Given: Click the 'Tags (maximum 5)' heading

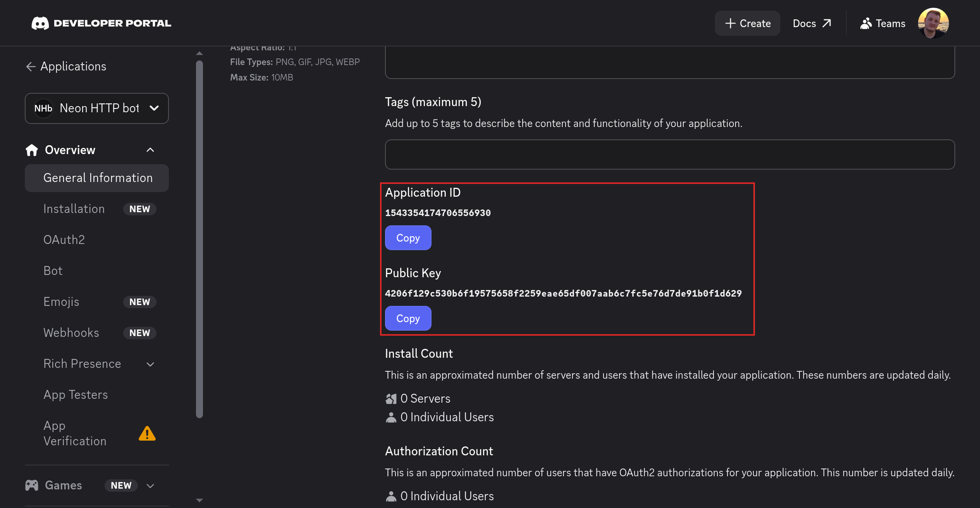Looking at the screenshot, I should [433, 102].
